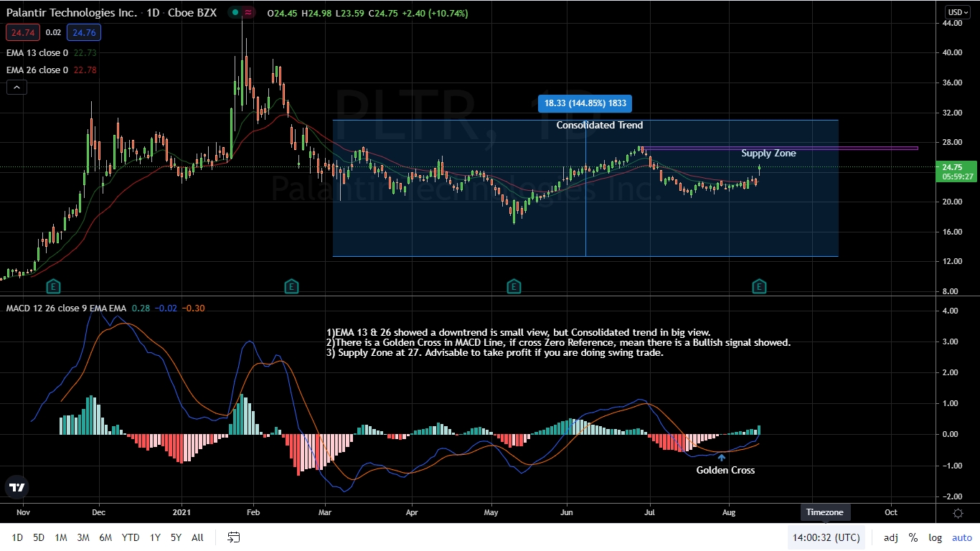Image resolution: width=980 pixels, height=551 pixels.
Task: Click the blue 24.76 buy price button
Action: [x=84, y=32]
